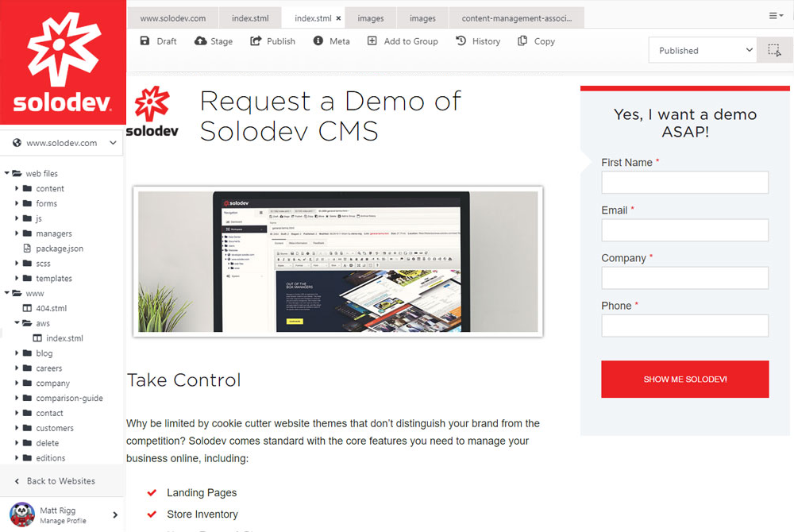
Task: Open Manage Profile link
Action: (x=63, y=521)
